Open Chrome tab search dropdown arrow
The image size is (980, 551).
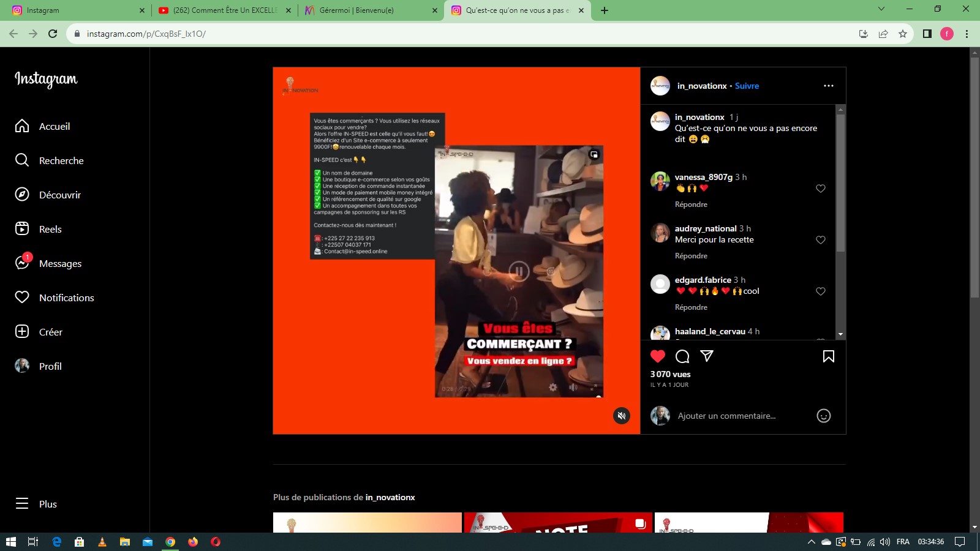coord(881,9)
